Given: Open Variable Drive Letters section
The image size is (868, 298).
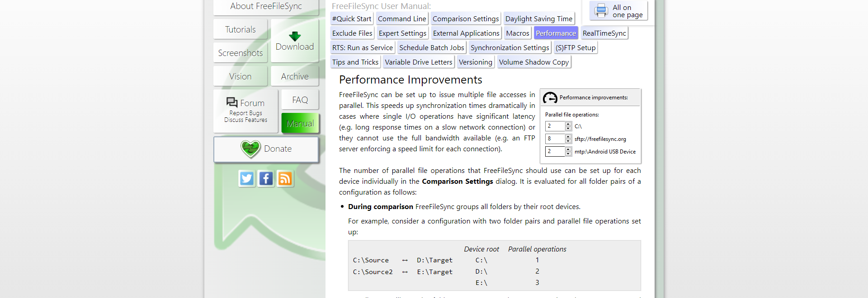Looking at the screenshot, I should (419, 62).
